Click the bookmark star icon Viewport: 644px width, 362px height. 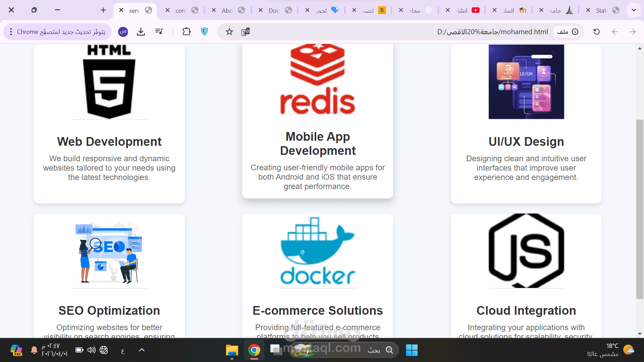coord(229,32)
